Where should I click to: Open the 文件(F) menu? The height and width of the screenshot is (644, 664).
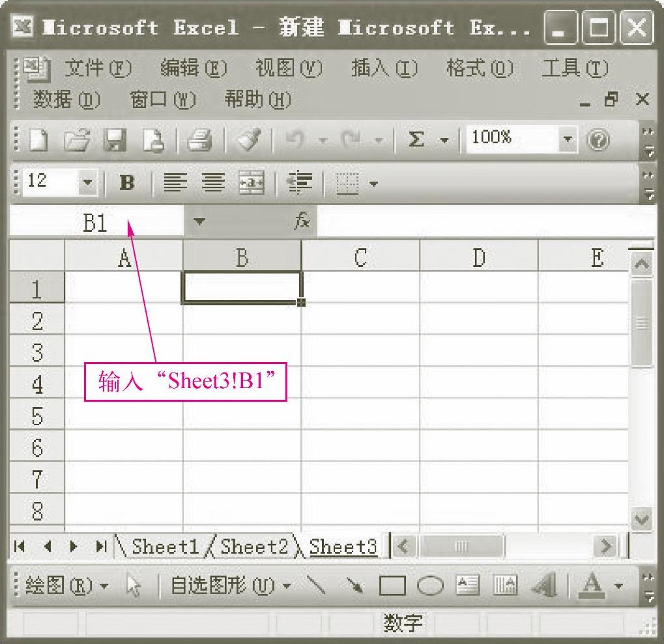coord(98,68)
